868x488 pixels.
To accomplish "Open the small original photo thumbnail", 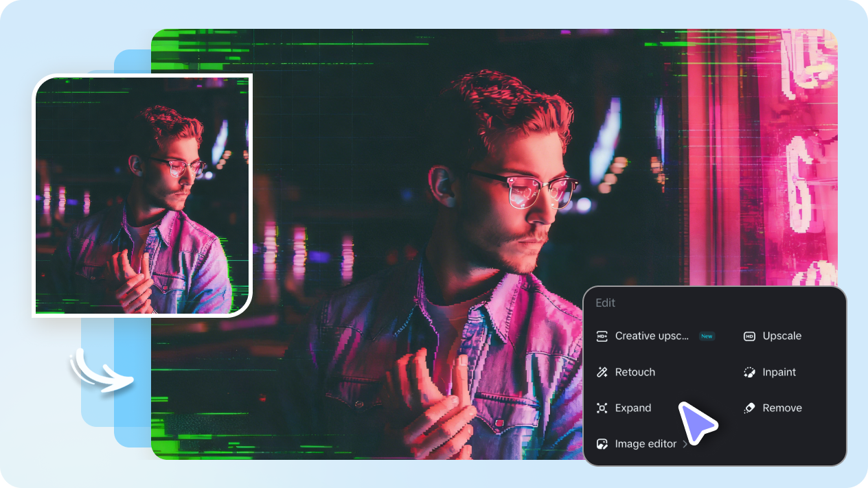I will coord(143,196).
